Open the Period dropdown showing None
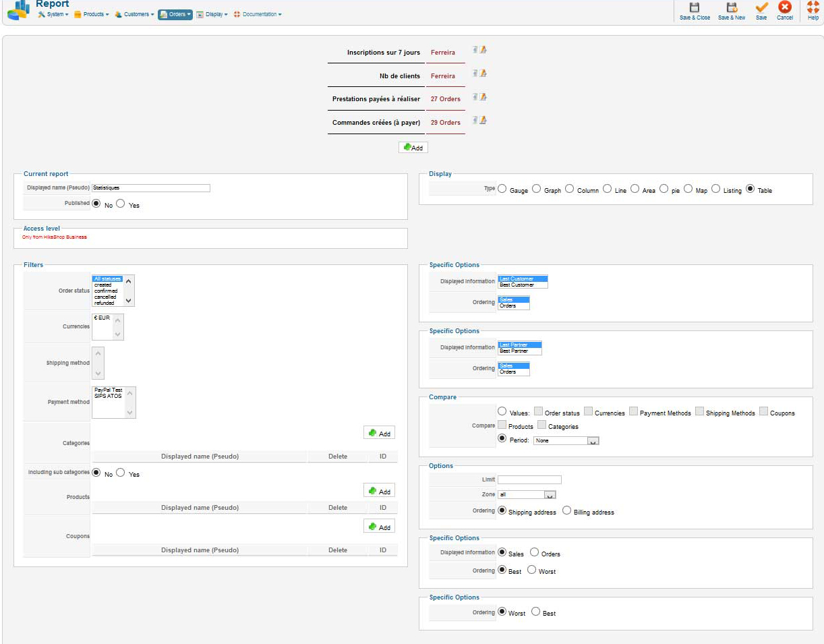 [x=566, y=440]
